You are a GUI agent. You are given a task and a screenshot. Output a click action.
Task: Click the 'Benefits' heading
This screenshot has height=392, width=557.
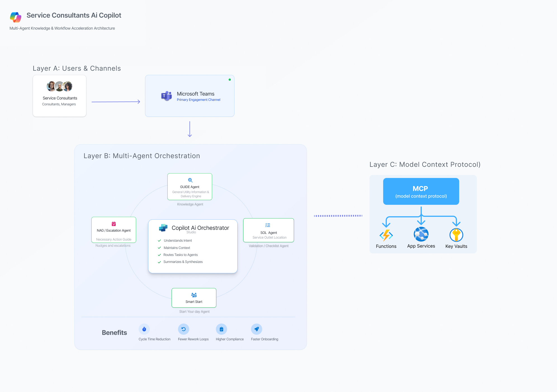114,332
